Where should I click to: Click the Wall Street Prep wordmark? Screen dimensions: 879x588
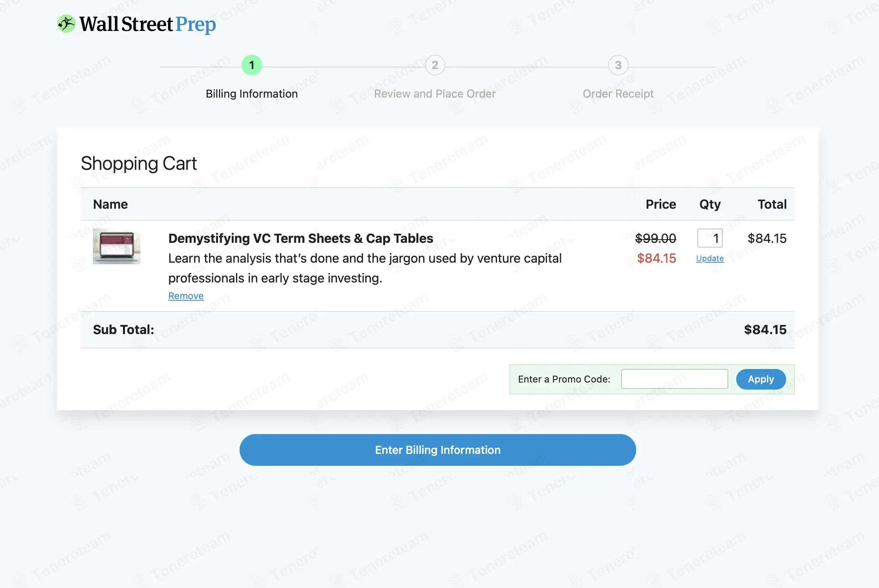pyautogui.click(x=148, y=24)
